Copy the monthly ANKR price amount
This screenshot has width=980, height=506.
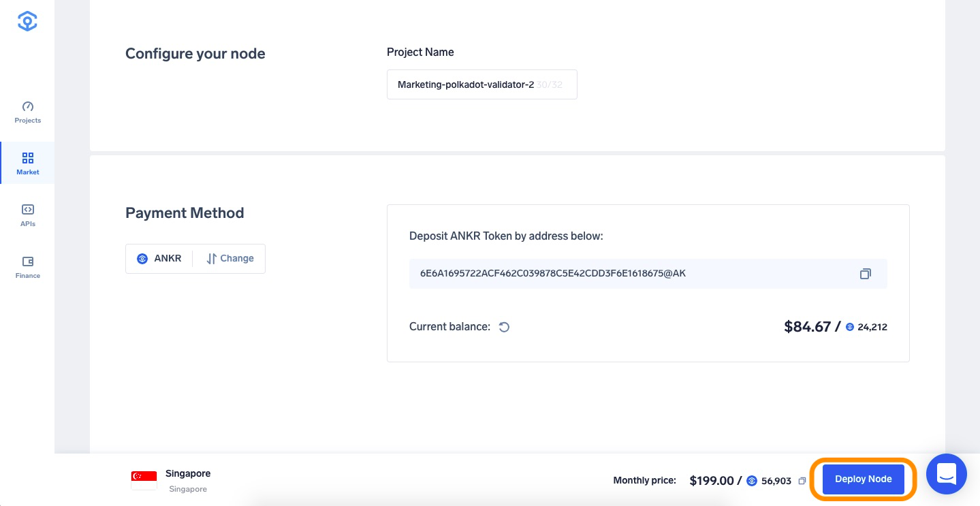[x=802, y=481]
